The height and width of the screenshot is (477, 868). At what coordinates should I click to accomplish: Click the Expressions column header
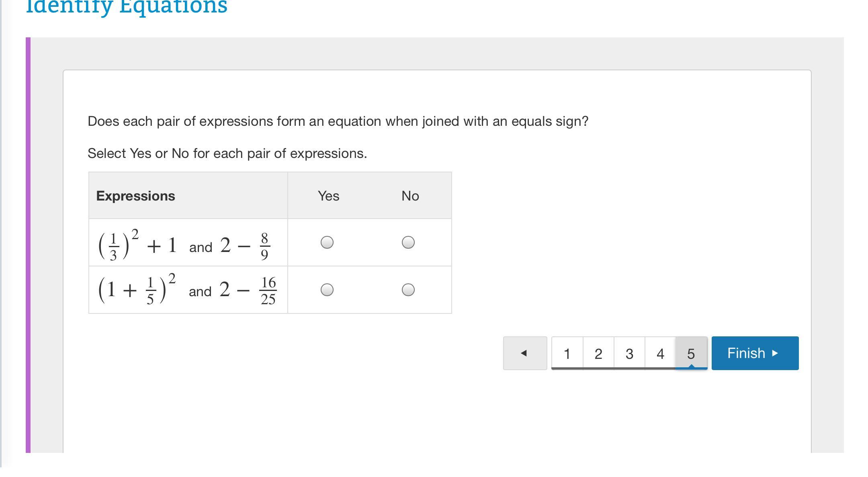136,196
